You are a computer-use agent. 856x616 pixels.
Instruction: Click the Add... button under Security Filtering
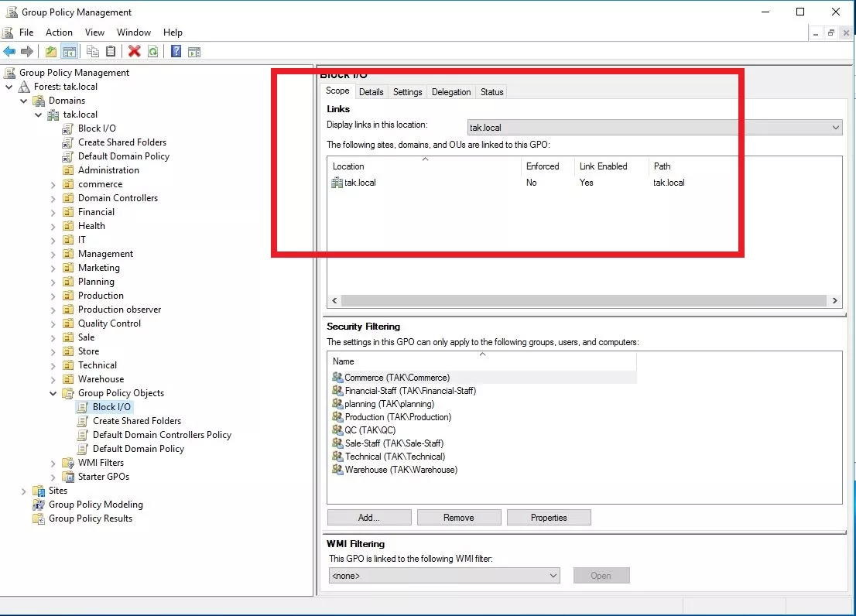click(x=369, y=518)
